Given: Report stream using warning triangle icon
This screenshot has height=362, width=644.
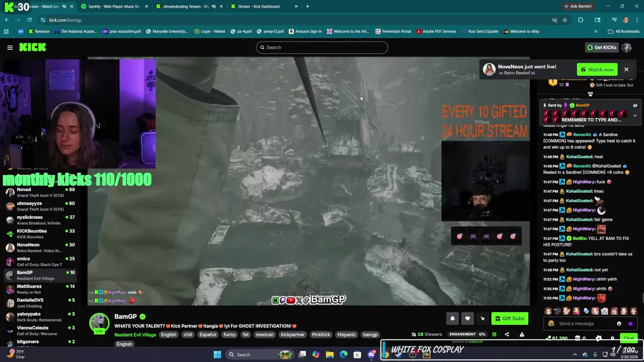Looking at the screenshot, I should (522, 334).
